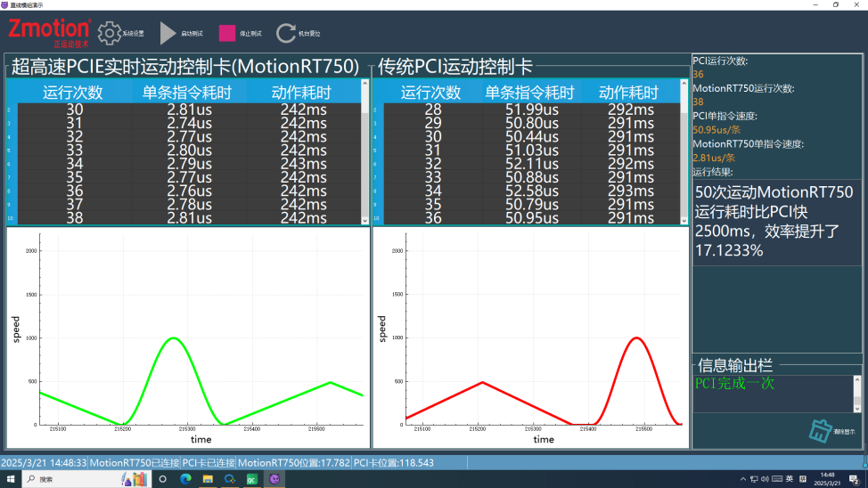Click the machine reset circular arrow icon
This screenshot has height=488, width=868.
click(x=286, y=33)
